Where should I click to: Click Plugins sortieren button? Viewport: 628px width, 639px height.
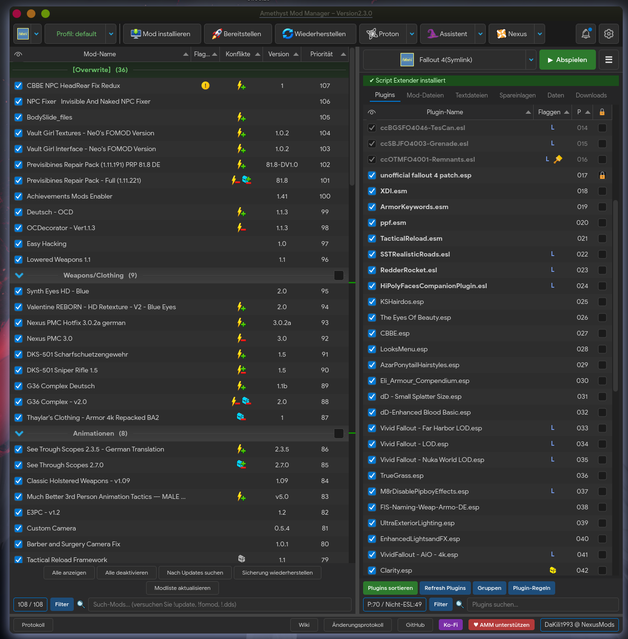coord(390,588)
